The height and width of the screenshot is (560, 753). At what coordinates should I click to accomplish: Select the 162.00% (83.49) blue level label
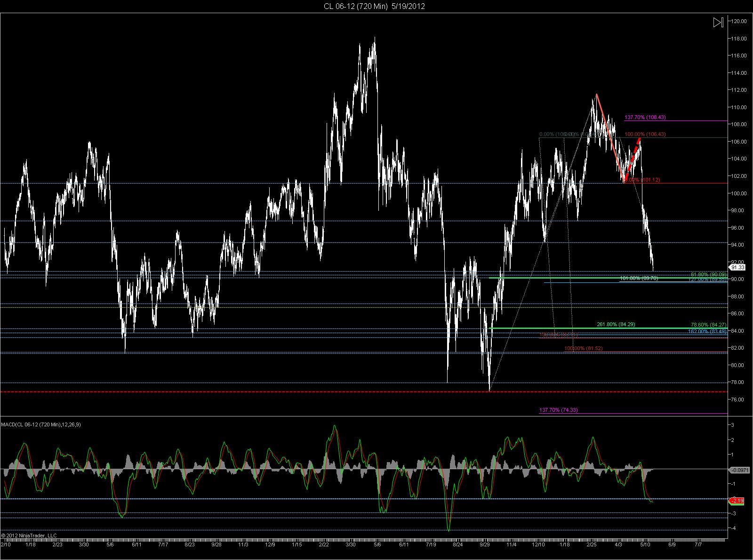(707, 331)
